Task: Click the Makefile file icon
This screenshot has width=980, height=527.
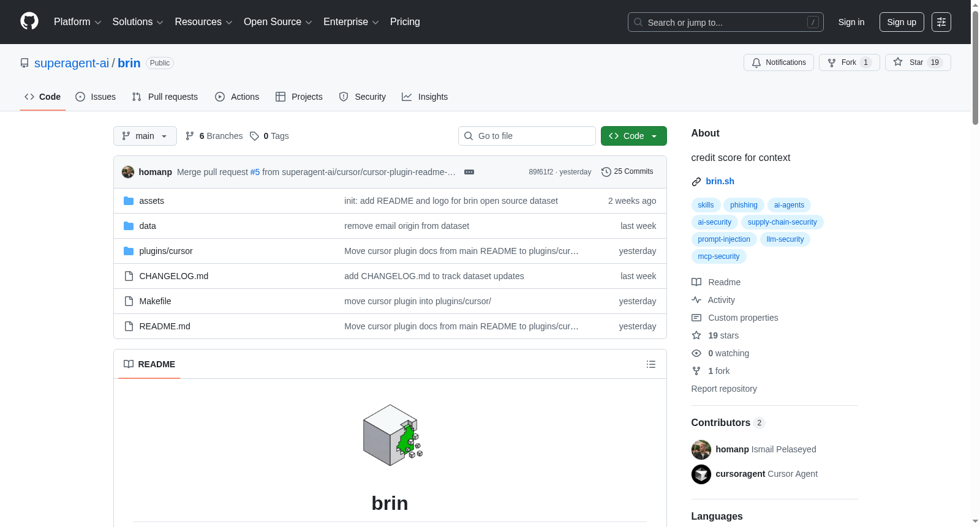Action: click(x=129, y=301)
